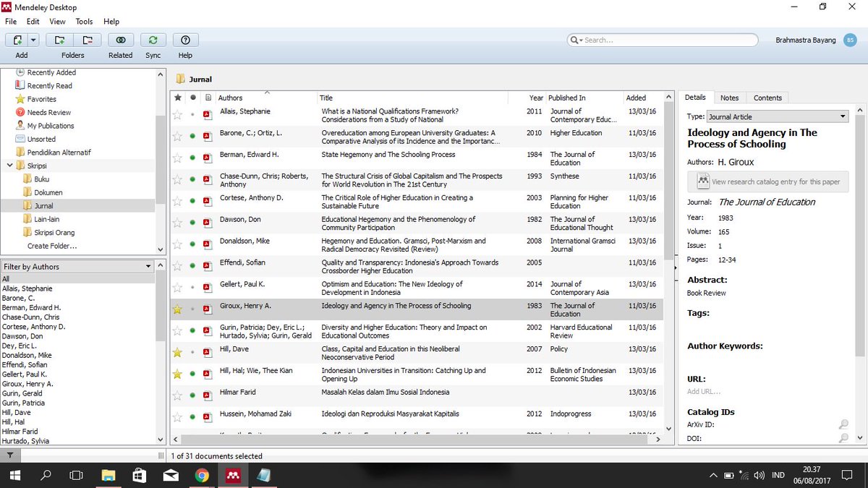Viewport: 868px width, 488px height.
Task: Open the Tools menu
Action: (84, 22)
